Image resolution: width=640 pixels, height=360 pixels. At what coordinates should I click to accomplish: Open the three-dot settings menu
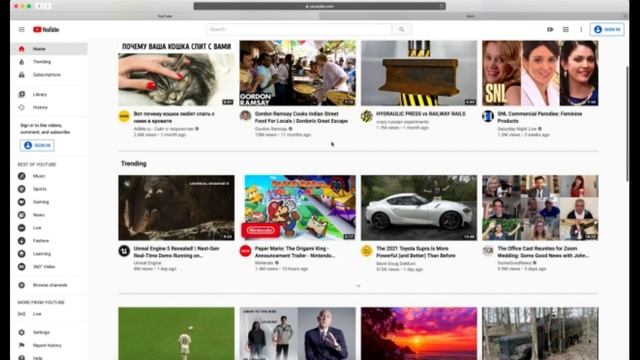tap(581, 29)
